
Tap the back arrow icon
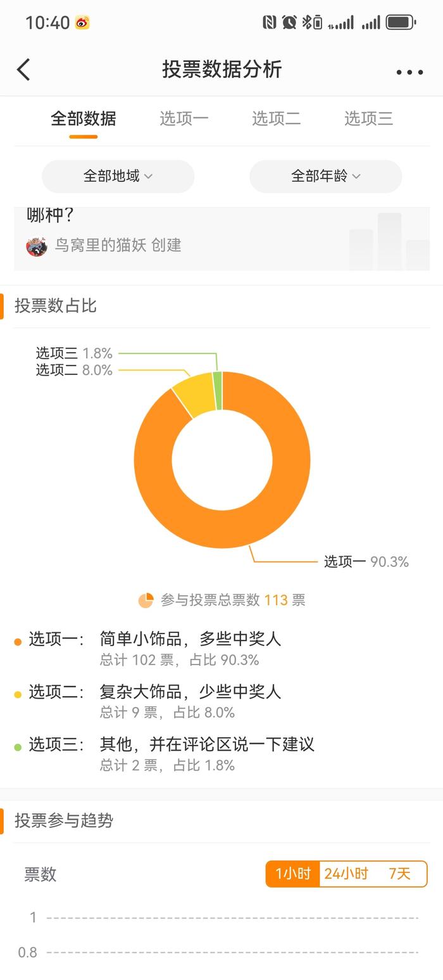coord(23,70)
